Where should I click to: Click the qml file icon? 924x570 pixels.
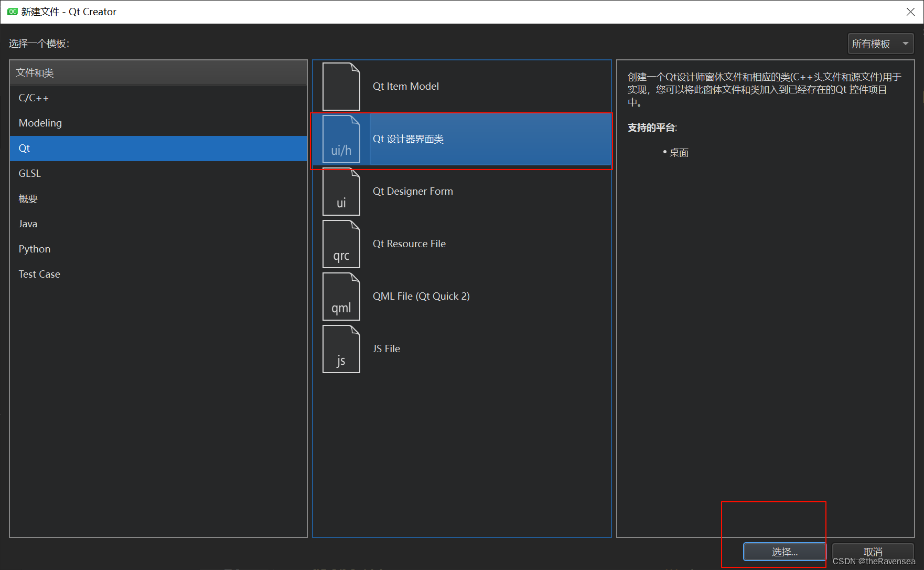[341, 297]
